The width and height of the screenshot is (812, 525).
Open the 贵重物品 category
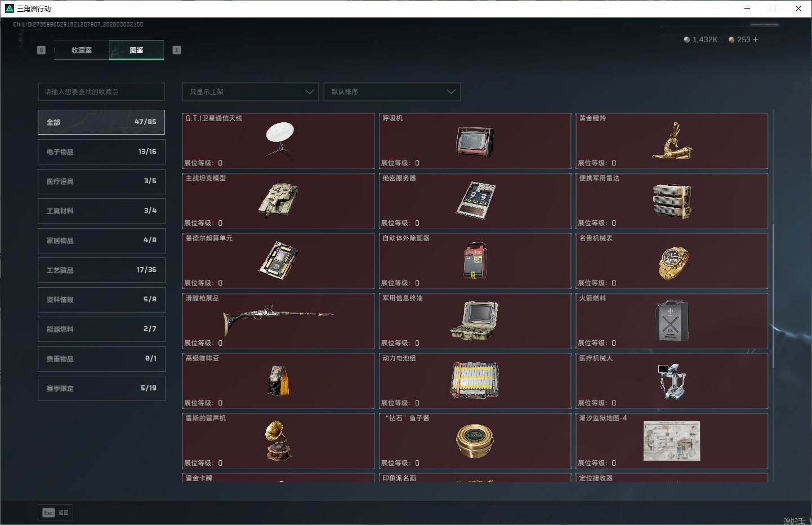(x=101, y=359)
